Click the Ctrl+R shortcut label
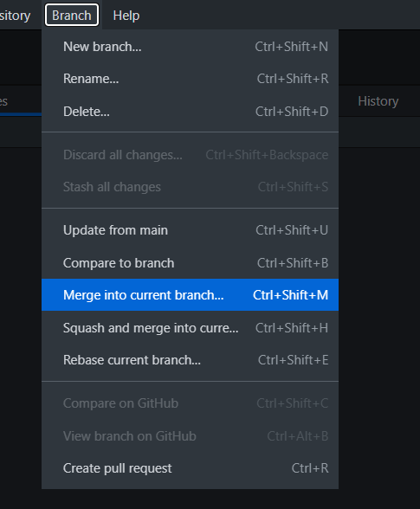Screen dimensions: 420x509 [x=310, y=468]
